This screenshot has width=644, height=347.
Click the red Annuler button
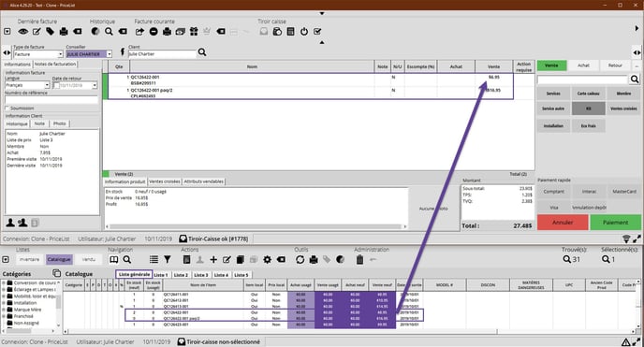tap(563, 223)
